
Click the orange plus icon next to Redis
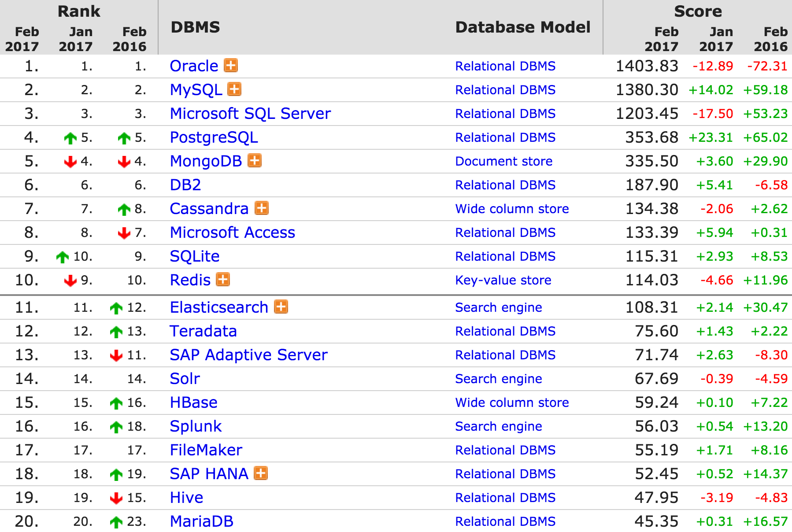[223, 279]
